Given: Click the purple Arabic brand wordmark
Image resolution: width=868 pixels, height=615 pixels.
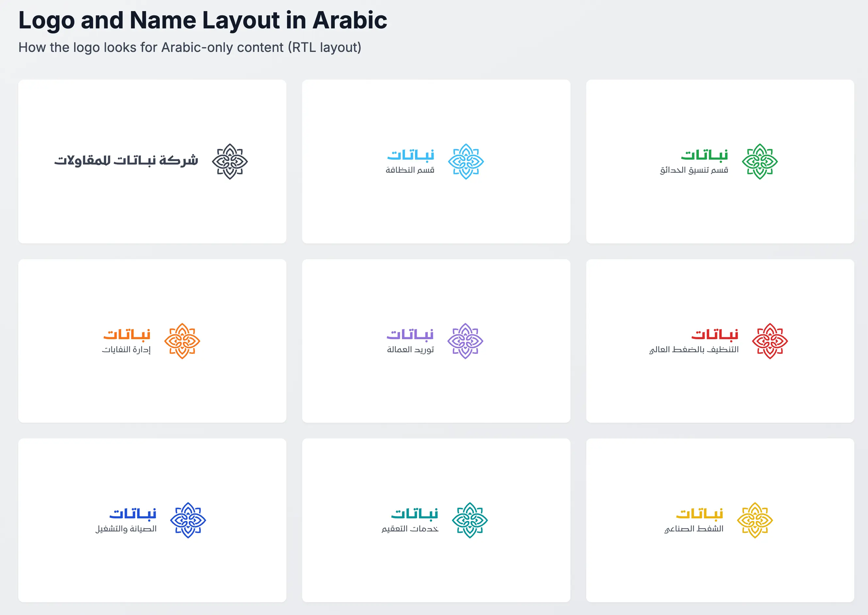Looking at the screenshot, I should click(410, 334).
